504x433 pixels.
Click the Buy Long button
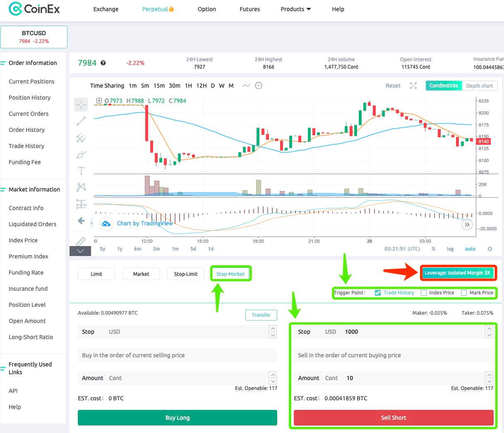click(178, 418)
